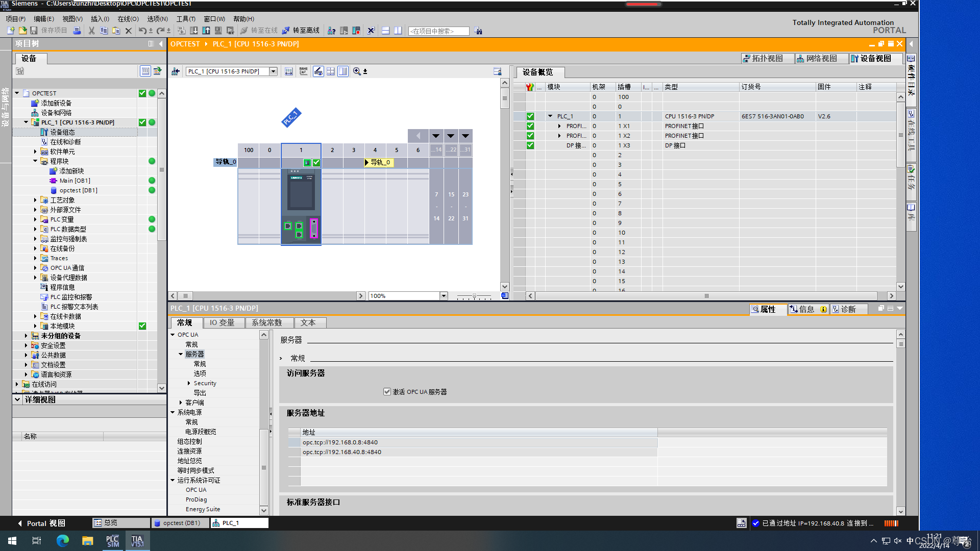
Task: Click Portal 视图 at bottom left
Action: coord(42,523)
